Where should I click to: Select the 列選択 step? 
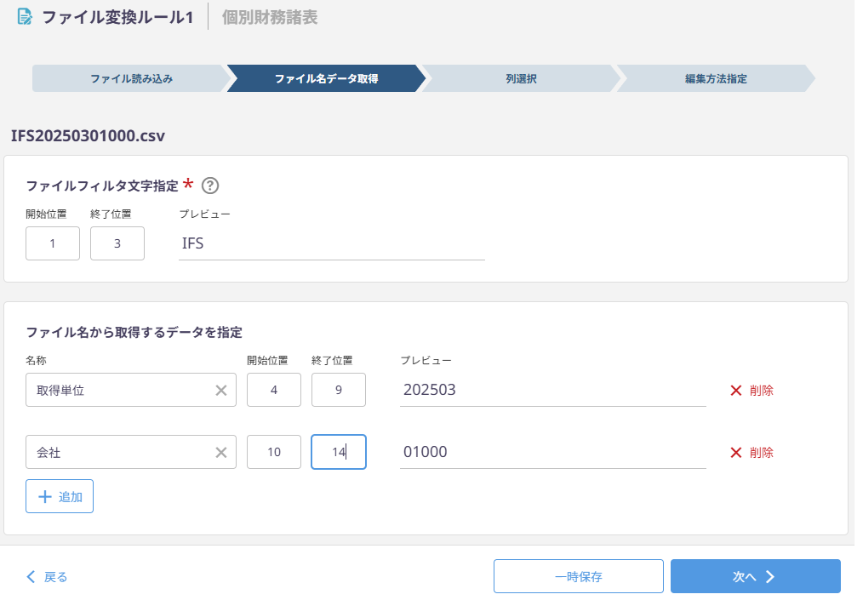tap(521, 79)
